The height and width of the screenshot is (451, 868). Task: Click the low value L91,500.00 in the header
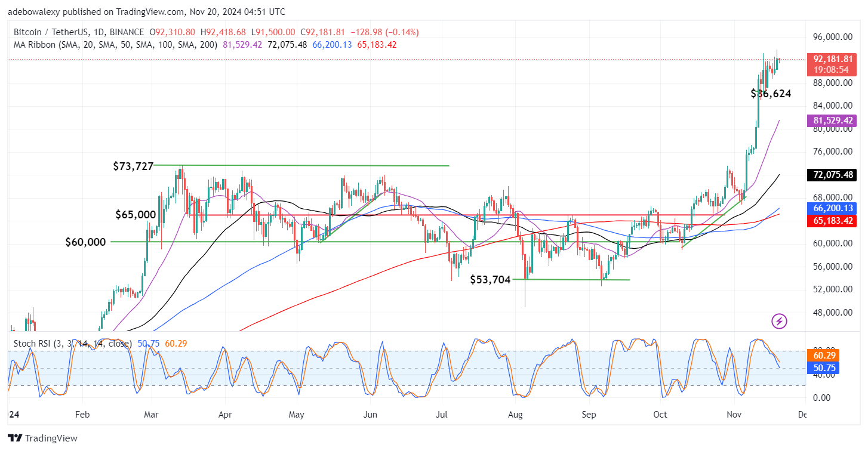272,32
